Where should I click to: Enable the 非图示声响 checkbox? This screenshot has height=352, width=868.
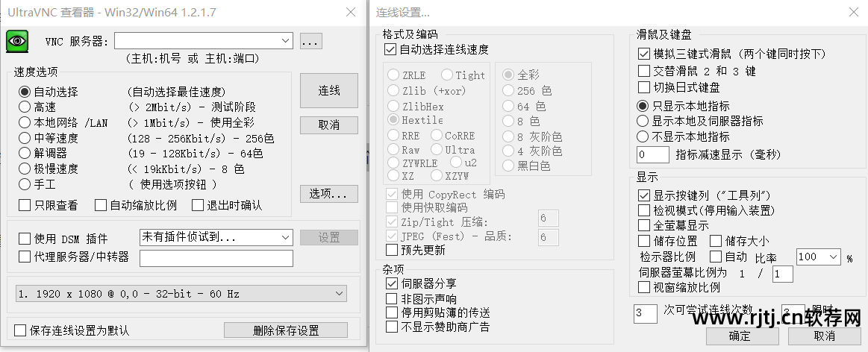pyautogui.click(x=391, y=299)
